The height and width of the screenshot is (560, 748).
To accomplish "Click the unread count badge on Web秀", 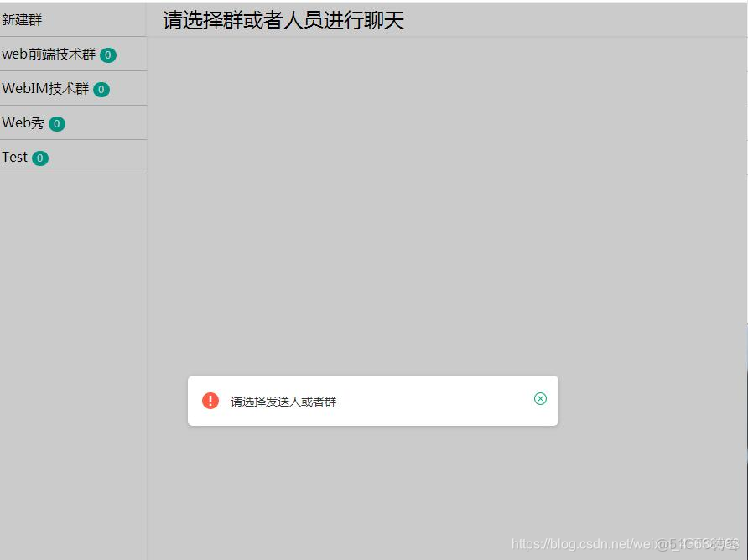I will pyautogui.click(x=56, y=123).
